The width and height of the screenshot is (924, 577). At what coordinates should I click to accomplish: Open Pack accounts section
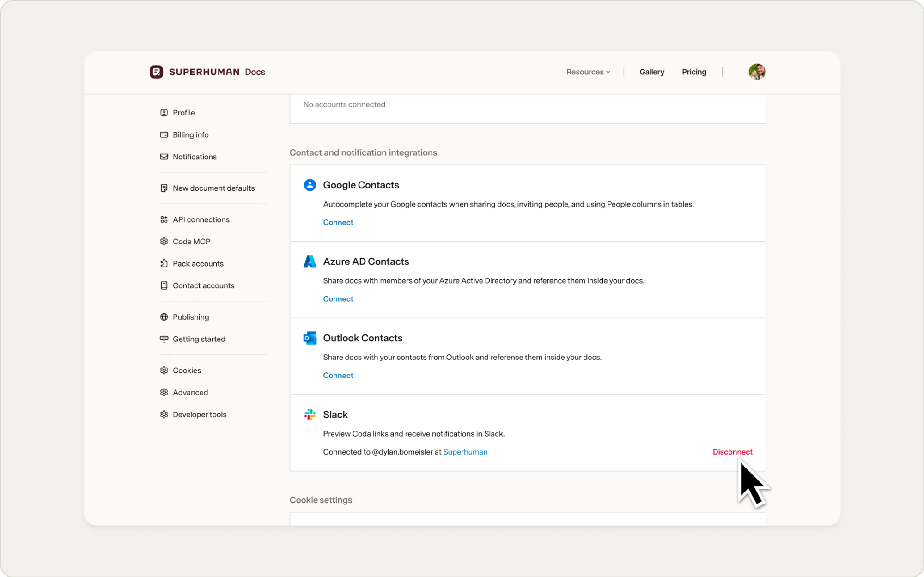(198, 263)
